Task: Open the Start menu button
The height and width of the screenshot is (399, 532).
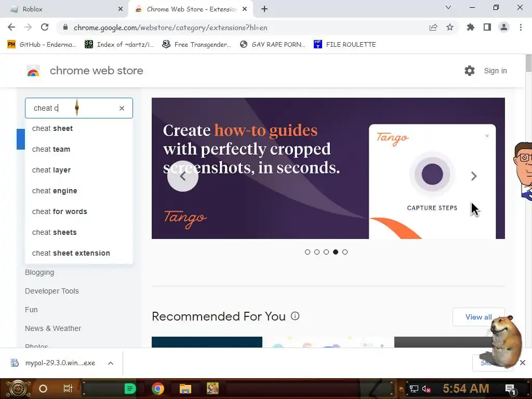Action: point(18,389)
